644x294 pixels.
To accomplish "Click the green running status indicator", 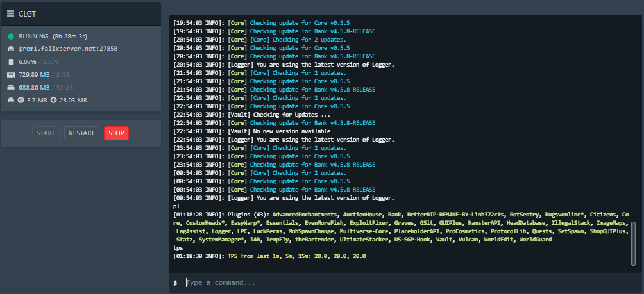I will click(x=11, y=37).
